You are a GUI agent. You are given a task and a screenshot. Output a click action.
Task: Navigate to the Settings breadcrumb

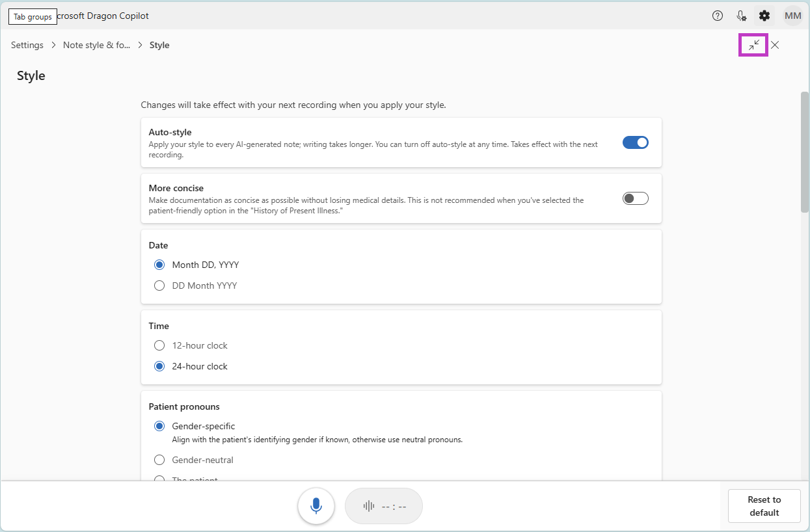tap(27, 45)
